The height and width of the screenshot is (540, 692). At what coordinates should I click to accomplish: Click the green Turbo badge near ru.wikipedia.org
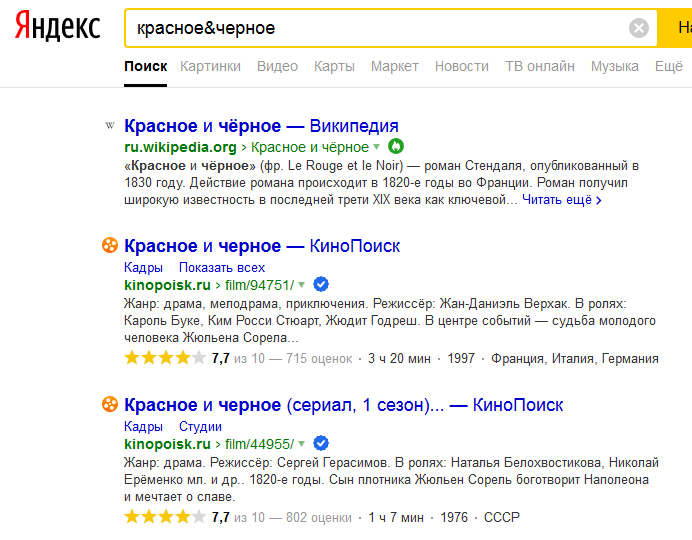[x=394, y=147]
